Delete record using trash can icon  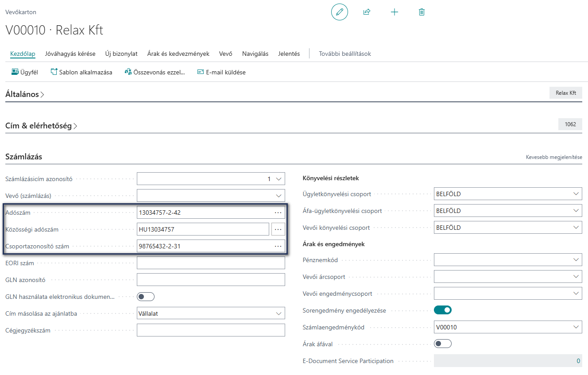click(422, 12)
